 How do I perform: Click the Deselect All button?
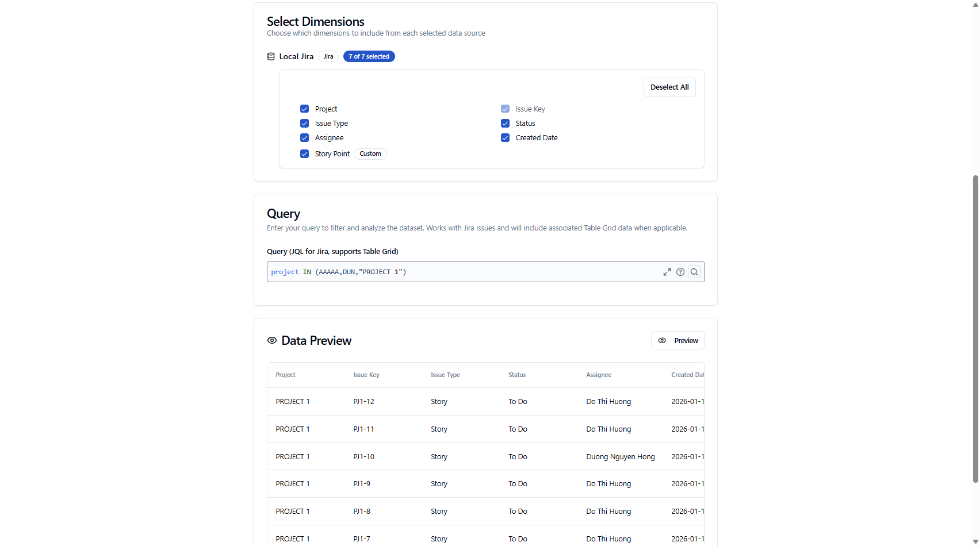[669, 87]
